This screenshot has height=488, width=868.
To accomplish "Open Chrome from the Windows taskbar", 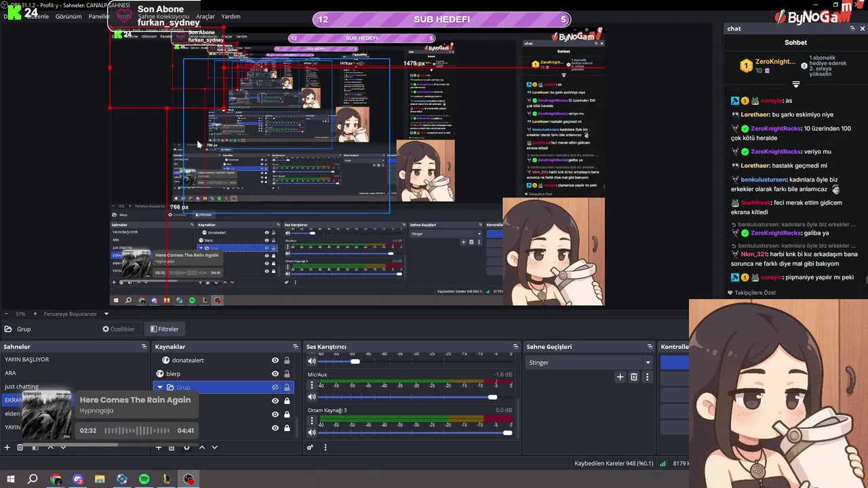I will (x=56, y=479).
